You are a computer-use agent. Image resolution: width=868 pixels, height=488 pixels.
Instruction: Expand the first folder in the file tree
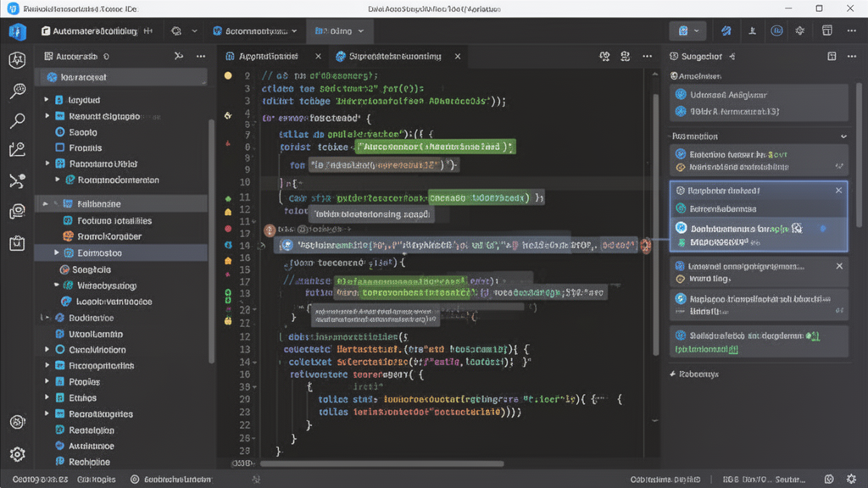(x=46, y=100)
